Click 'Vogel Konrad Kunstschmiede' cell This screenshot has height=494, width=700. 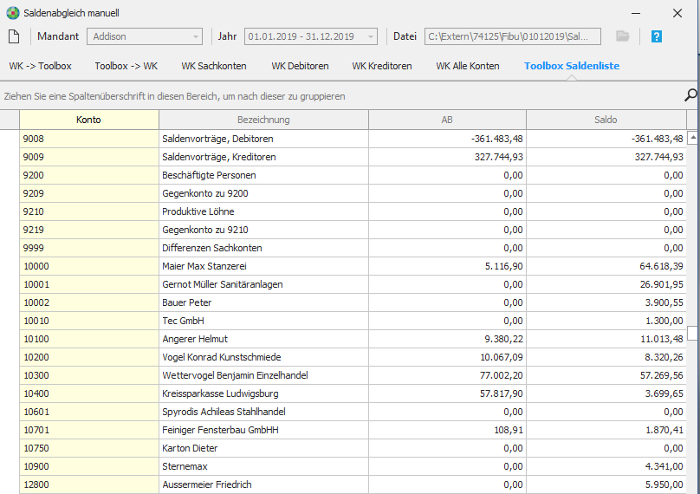click(263, 357)
